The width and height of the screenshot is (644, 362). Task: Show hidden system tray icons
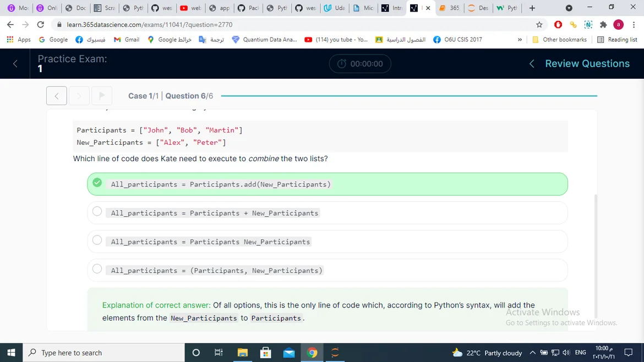pos(532,353)
